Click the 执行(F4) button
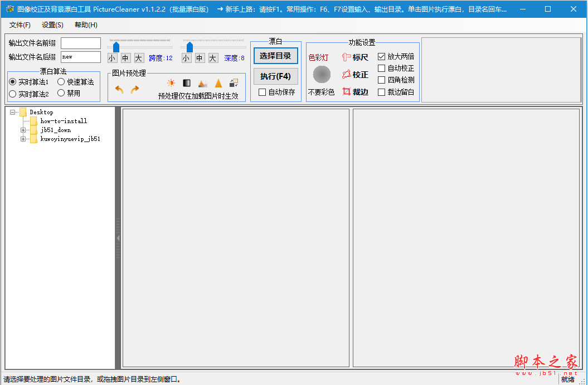This screenshot has width=588, height=385. (x=275, y=76)
